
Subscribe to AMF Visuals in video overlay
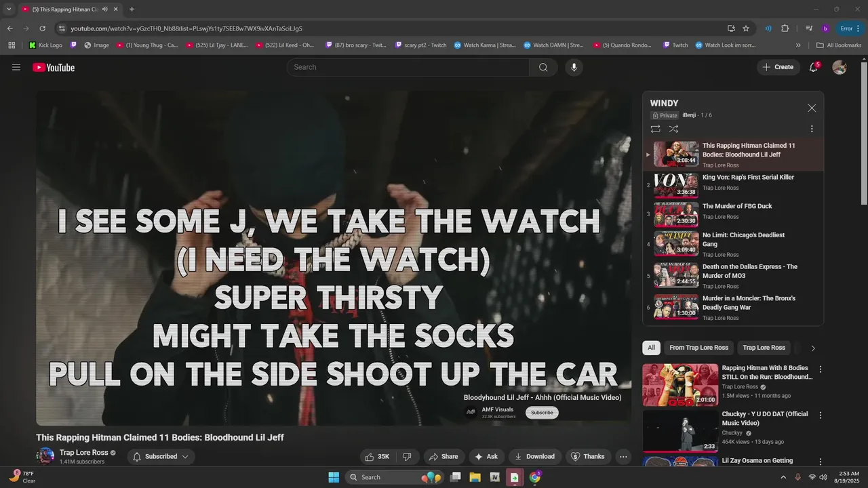pos(542,413)
